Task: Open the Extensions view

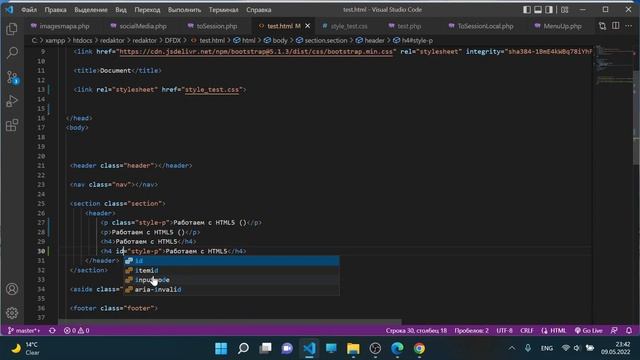Action: pos(12,125)
